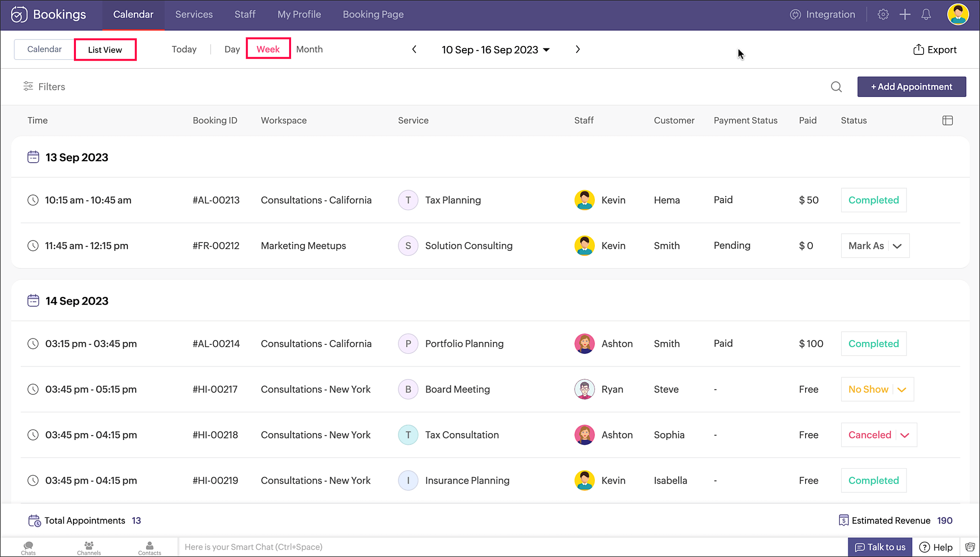Image resolution: width=980 pixels, height=557 pixels.
Task: Click the Add Appointment button
Action: click(911, 87)
